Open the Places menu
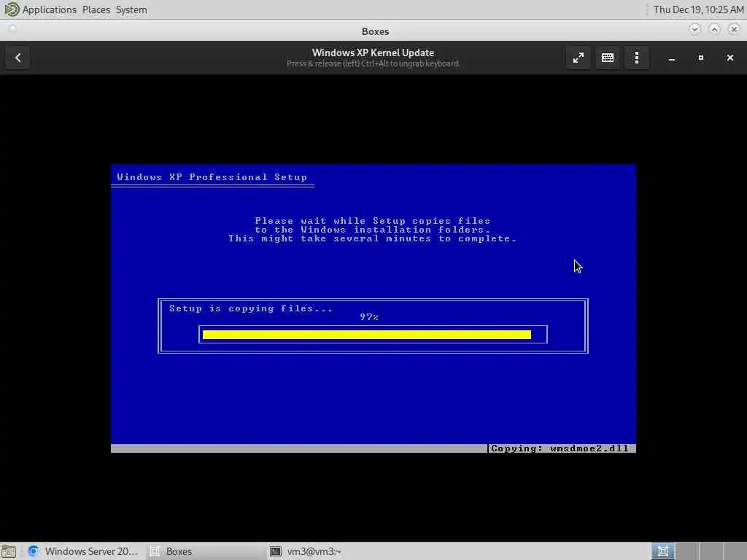The image size is (747, 560). point(96,9)
